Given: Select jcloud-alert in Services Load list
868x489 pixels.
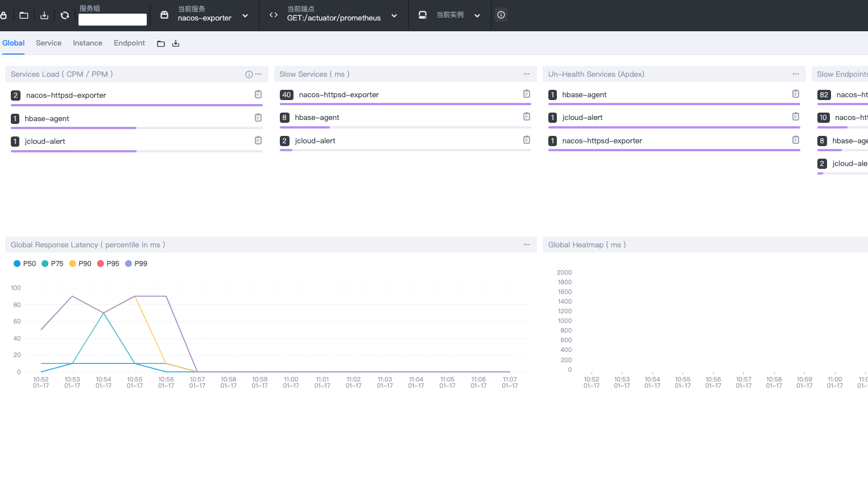Looking at the screenshot, I should click(45, 142).
